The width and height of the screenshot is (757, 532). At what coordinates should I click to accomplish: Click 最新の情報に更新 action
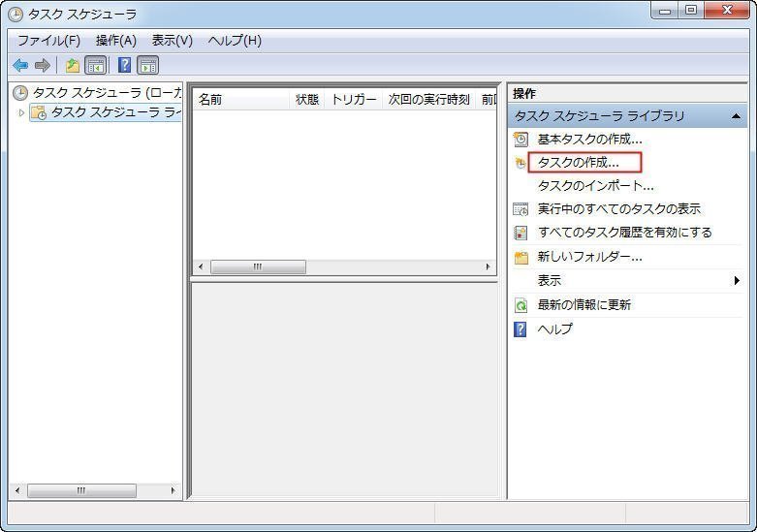(584, 305)
